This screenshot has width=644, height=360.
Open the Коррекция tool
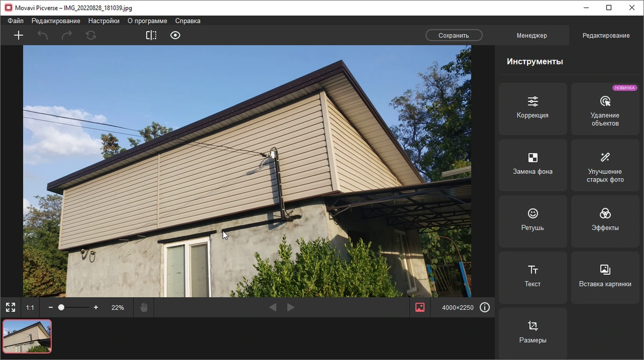point(533,108)
